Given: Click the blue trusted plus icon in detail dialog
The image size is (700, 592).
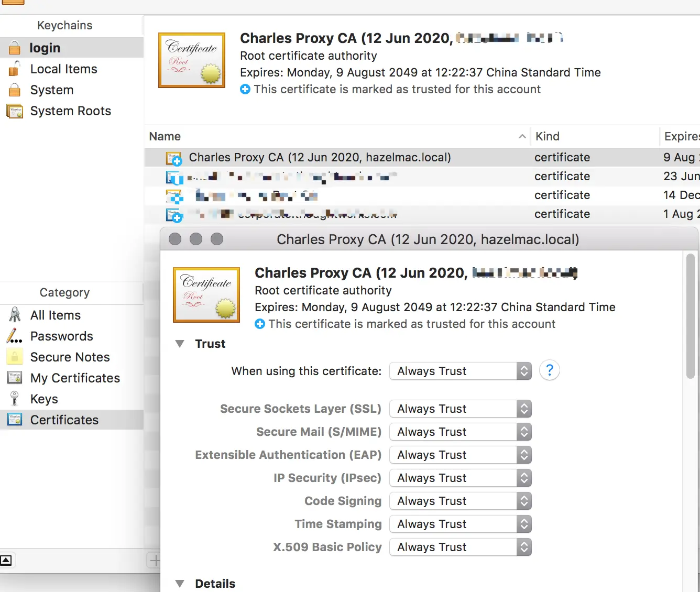Looking at the screenshot, I should [x=260, y=324].
